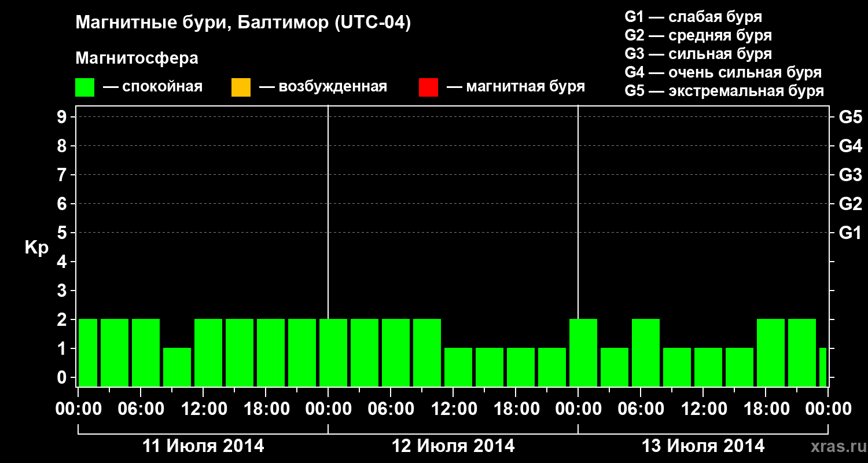The image size is (868, 463).
Task: Click the '12:00' tick label of 13 Июля
Action: (x=703, y=409)
